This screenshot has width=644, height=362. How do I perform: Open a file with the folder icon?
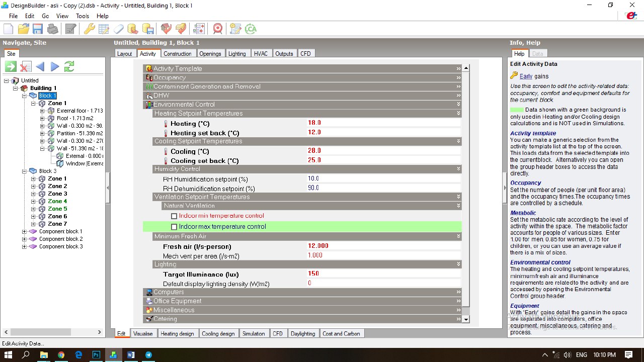(23, 29)
